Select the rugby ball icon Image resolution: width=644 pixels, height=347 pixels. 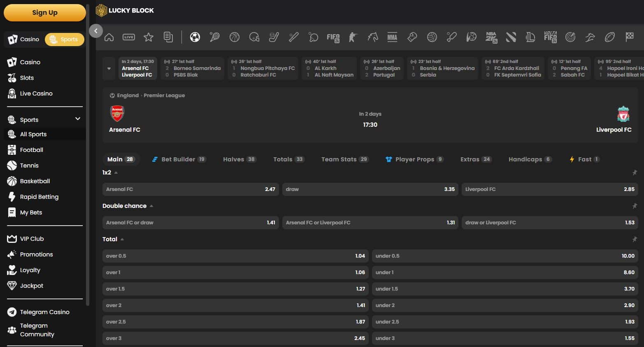[610, 37]
